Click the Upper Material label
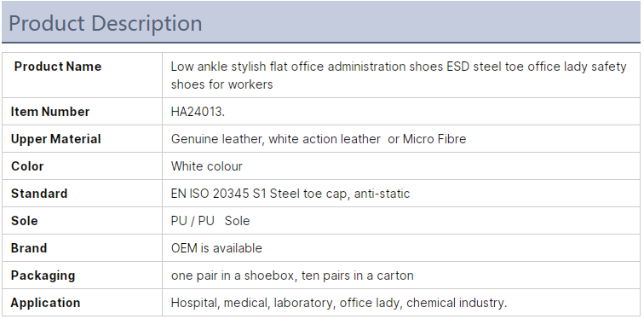This screenshot has height=319, width=644. (x=56, y=139)
